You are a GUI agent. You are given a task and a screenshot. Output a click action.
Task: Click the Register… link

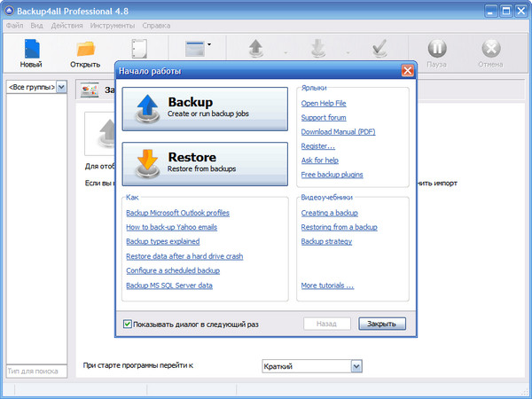pos(318,146)
